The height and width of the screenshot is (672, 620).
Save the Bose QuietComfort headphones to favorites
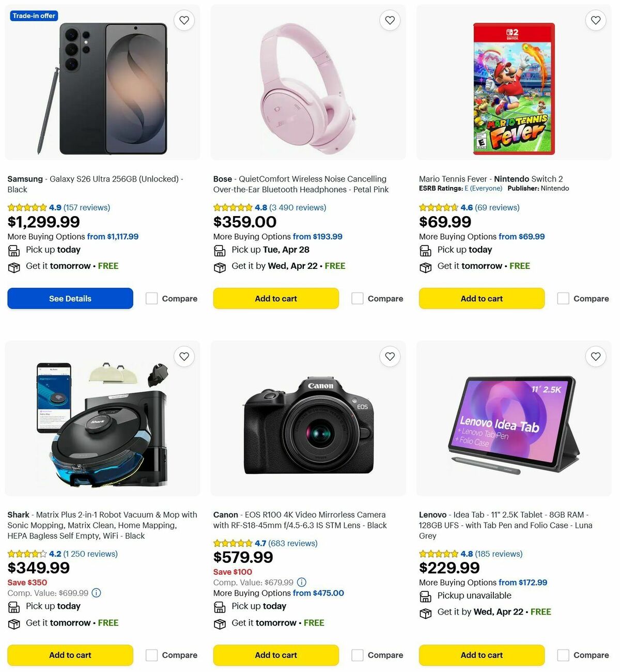point(390,20)
